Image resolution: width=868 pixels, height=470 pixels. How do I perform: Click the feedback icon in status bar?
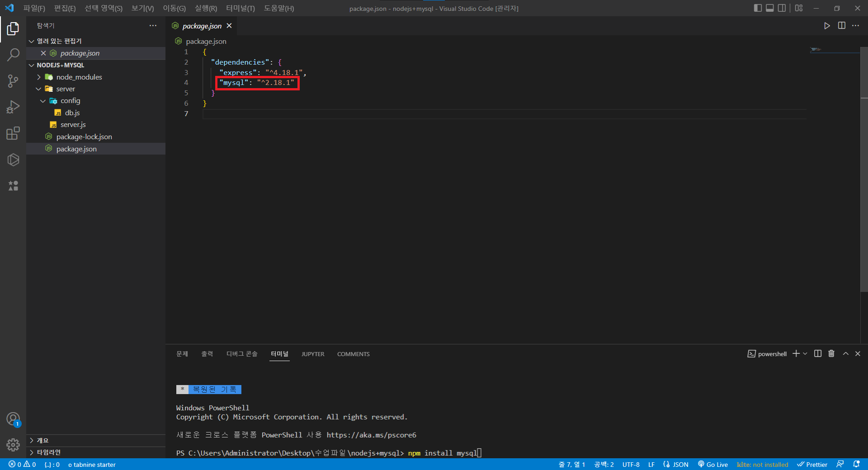click(840, 464)
